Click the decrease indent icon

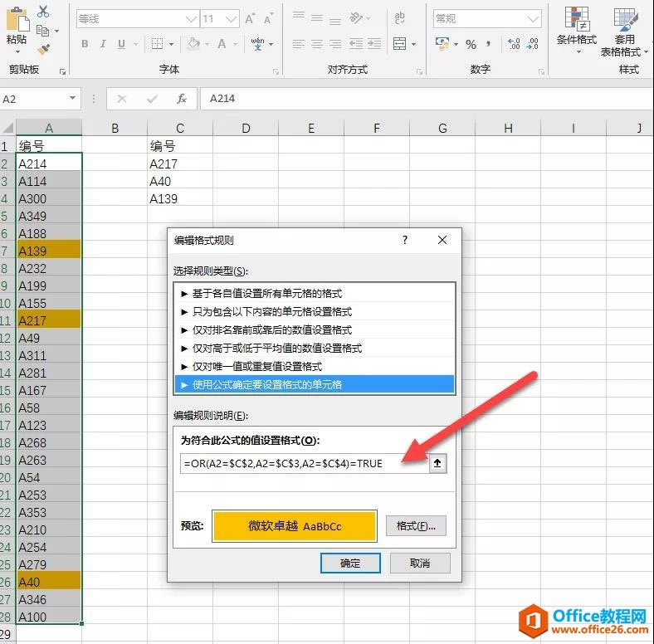(x=356, y=44)
